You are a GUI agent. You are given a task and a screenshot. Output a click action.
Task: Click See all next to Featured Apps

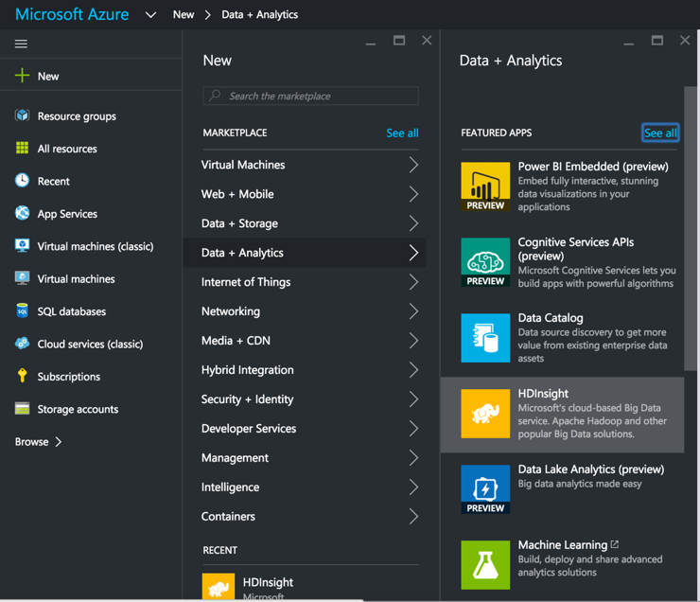tap(660, 133)
